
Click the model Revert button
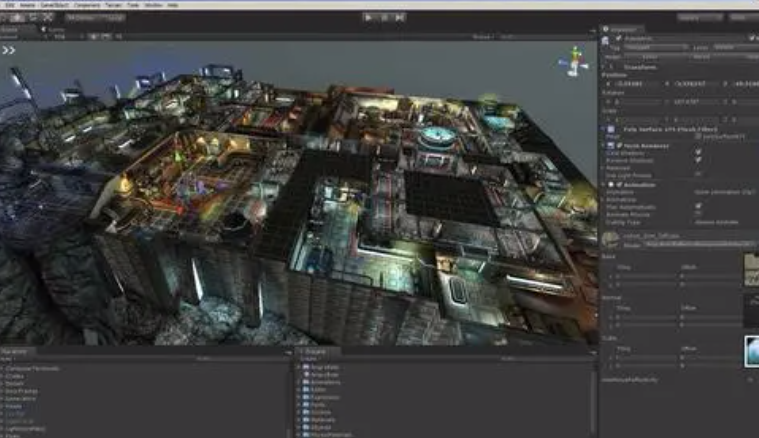[701, 57]
